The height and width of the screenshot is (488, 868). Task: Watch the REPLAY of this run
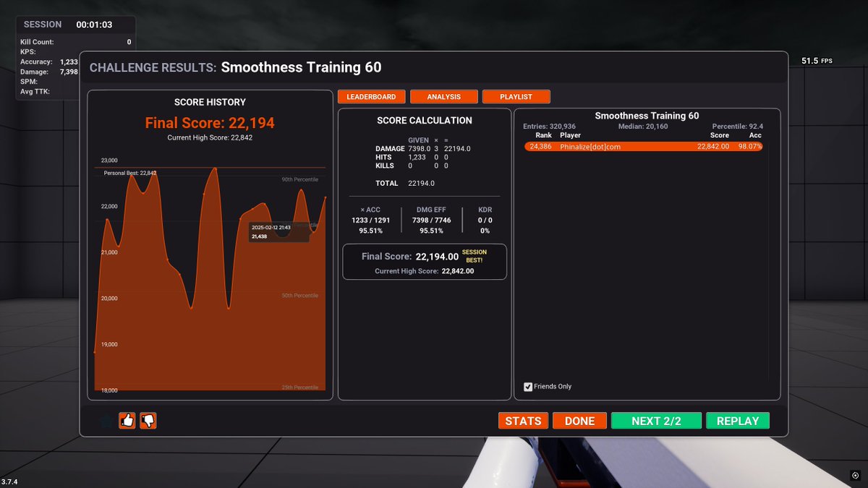point(738,421)
